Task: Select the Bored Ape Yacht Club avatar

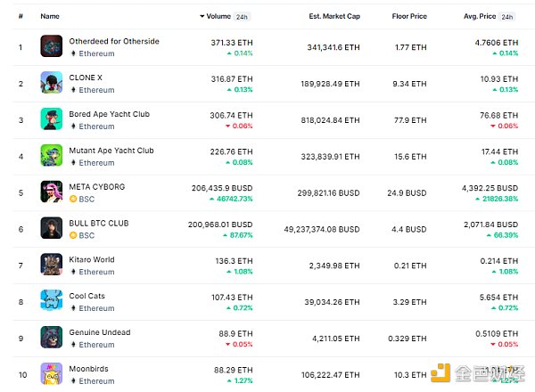Action: coord(51,119)
